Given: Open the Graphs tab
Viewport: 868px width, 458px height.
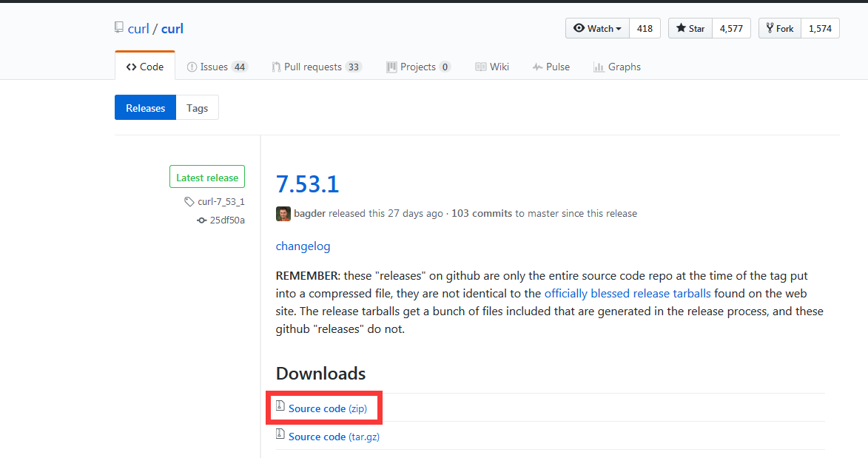Looking at the screenshot, I should click(616, 67).
